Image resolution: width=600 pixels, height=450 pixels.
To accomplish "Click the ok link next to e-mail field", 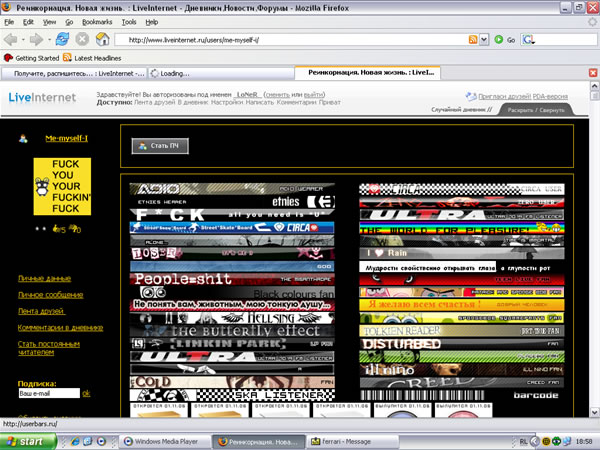I will 86,393.
